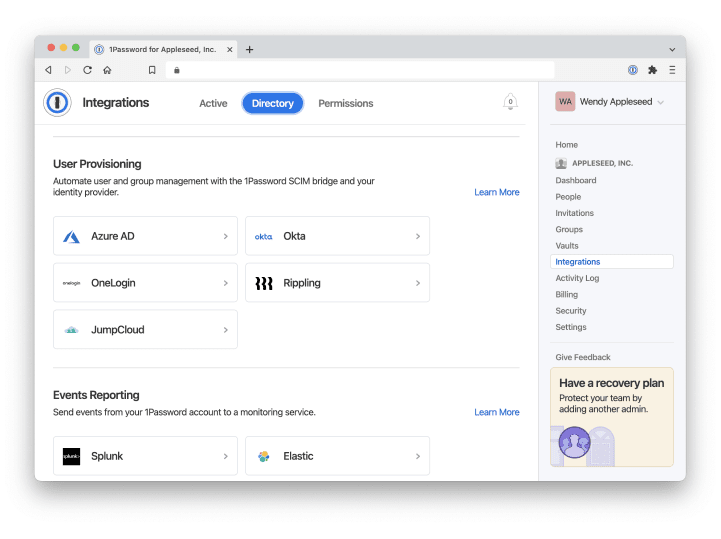
Task: Click the browser home icon
Action: [x=107, y=70]
